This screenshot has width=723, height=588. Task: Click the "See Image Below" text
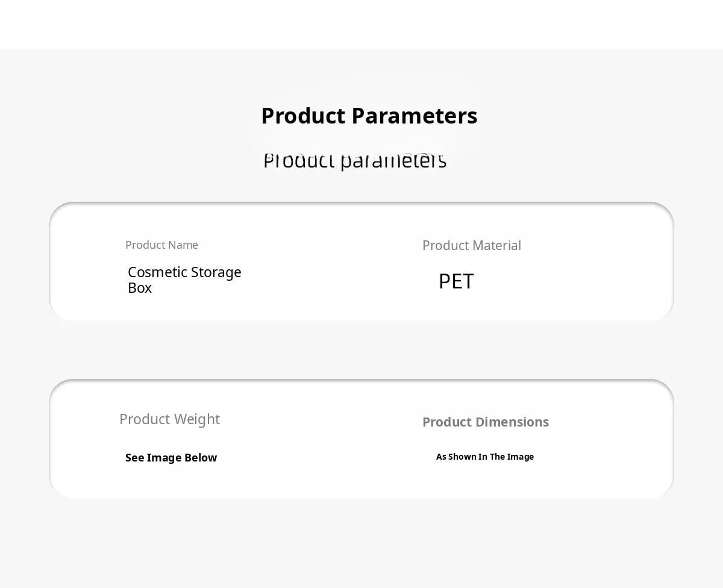[171, 458]
